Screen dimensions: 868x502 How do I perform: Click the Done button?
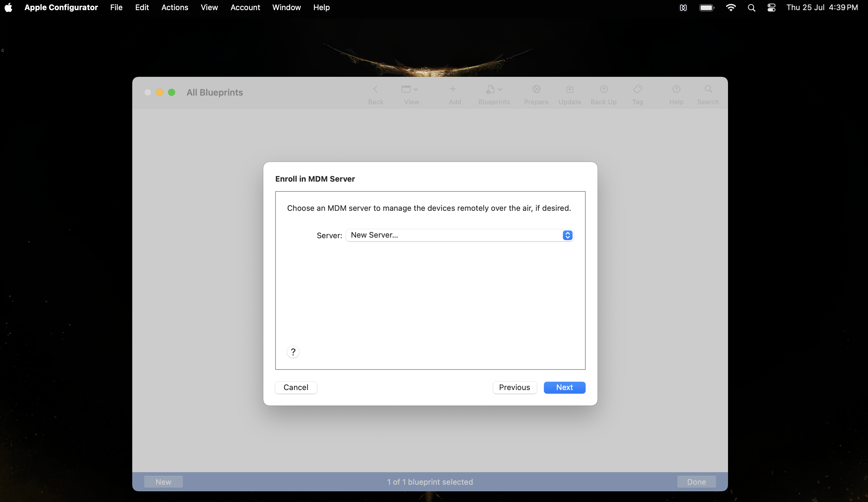696,482
